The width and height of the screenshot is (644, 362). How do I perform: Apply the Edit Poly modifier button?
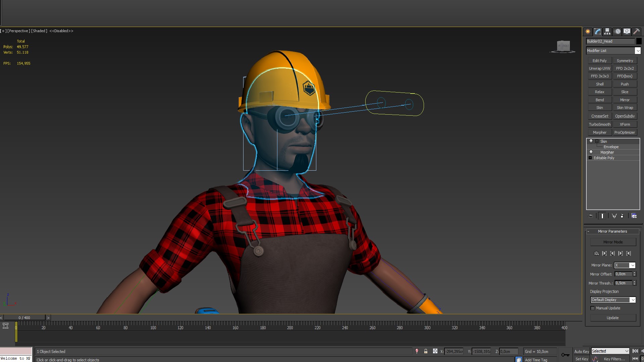tap(599, 61)
